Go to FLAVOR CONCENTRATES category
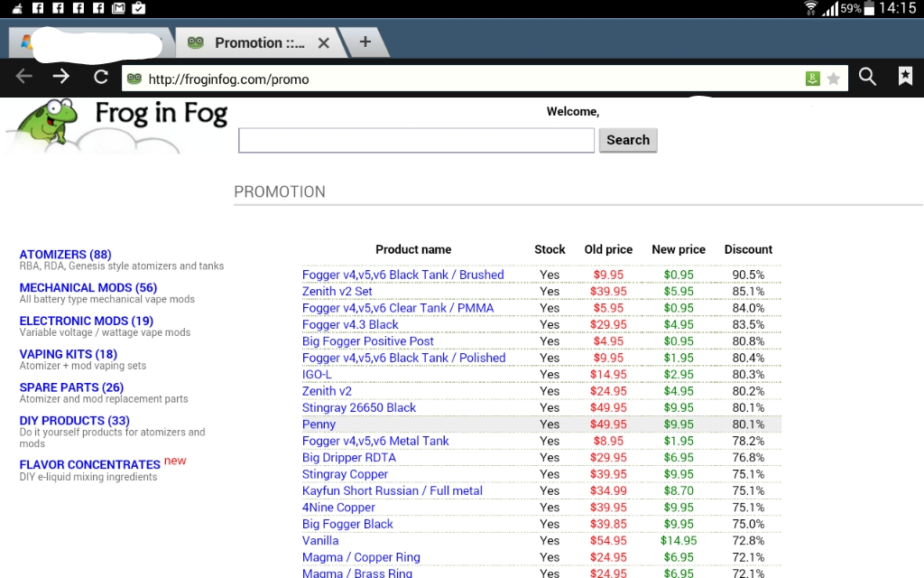Screen dimensions: 924x578 [x=90, y=464]
